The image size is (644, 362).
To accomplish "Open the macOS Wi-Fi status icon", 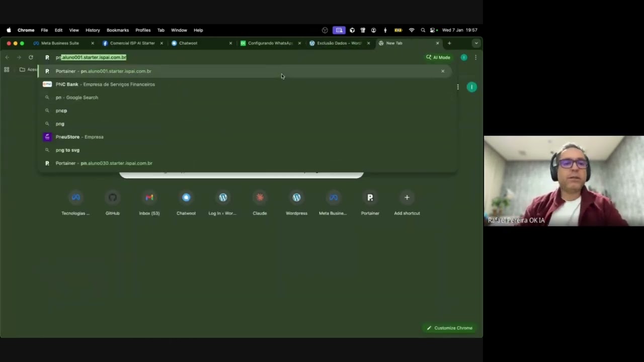I will pyautogui.click(x=412, y=30).
